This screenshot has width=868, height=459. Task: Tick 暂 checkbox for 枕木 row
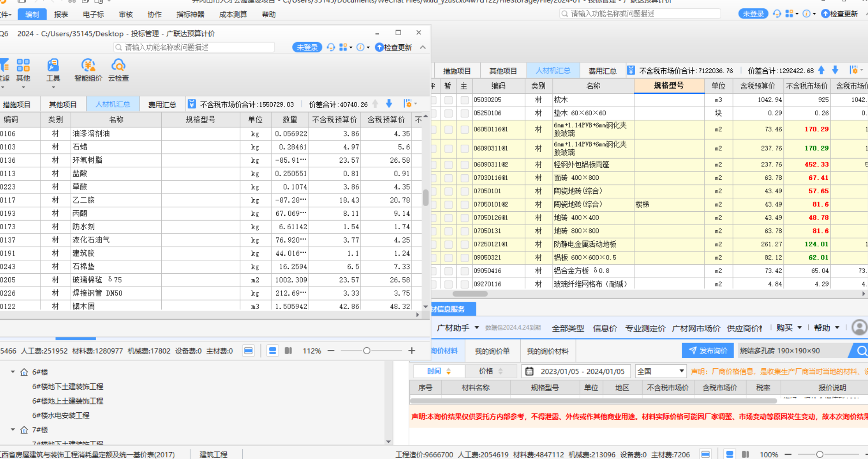[449, 100]
